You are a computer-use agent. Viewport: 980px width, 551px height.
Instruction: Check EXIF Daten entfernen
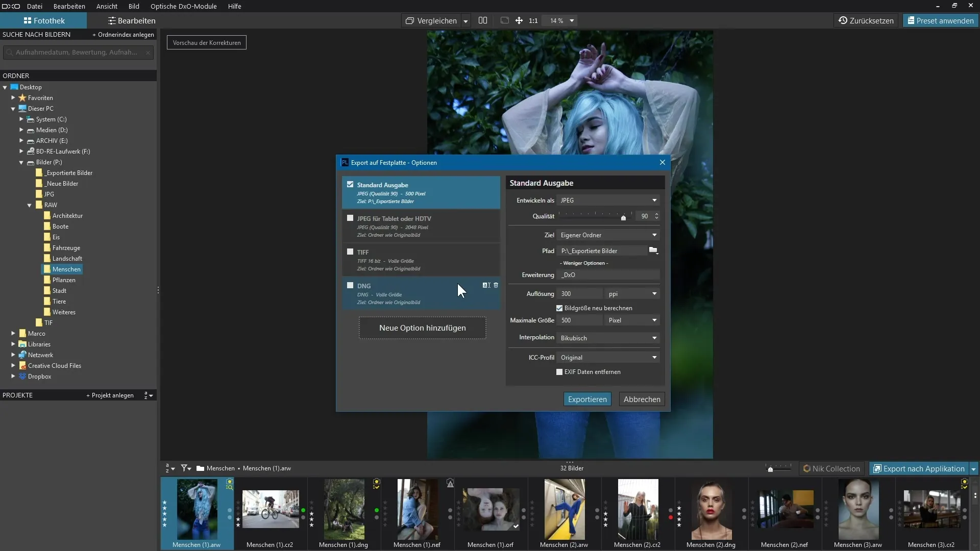point(559,372)
